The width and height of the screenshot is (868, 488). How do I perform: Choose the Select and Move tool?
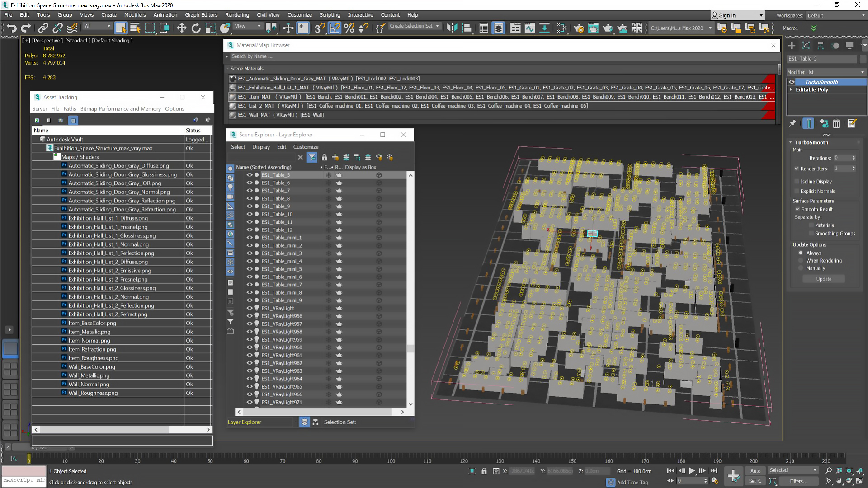[x=181, y=28]
